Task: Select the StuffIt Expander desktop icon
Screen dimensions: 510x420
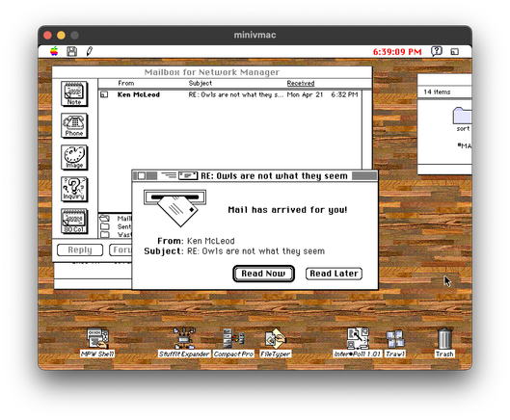Action: 184,343
